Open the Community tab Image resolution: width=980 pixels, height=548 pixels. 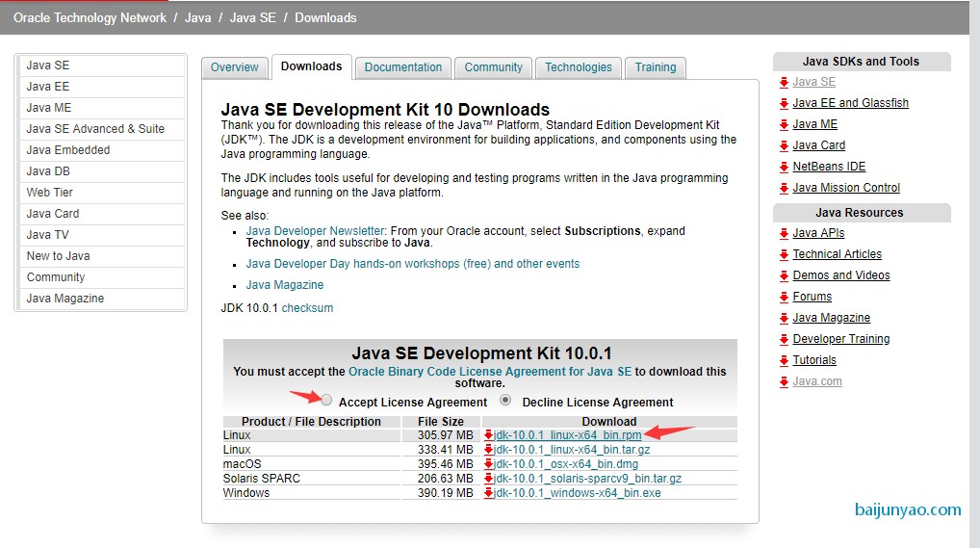pos(493,67)
